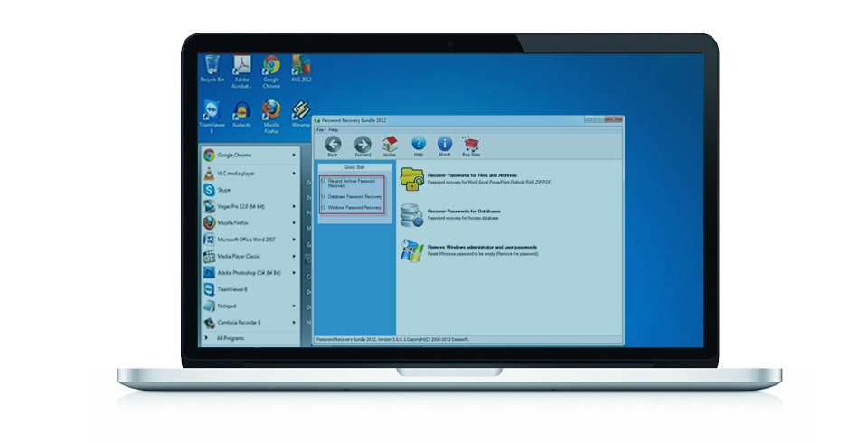The width and height of the screenshot is (868, 443).
Task: Click the Forward arrow icon
Action: (x=362, y=145)
